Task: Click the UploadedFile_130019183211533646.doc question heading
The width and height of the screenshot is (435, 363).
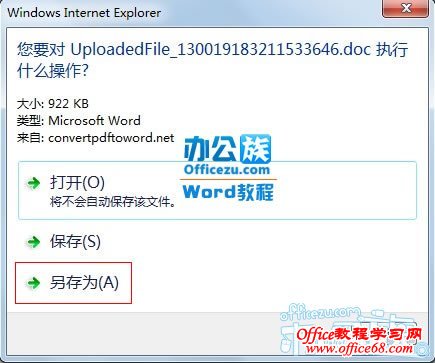Action: click(213, 60)
